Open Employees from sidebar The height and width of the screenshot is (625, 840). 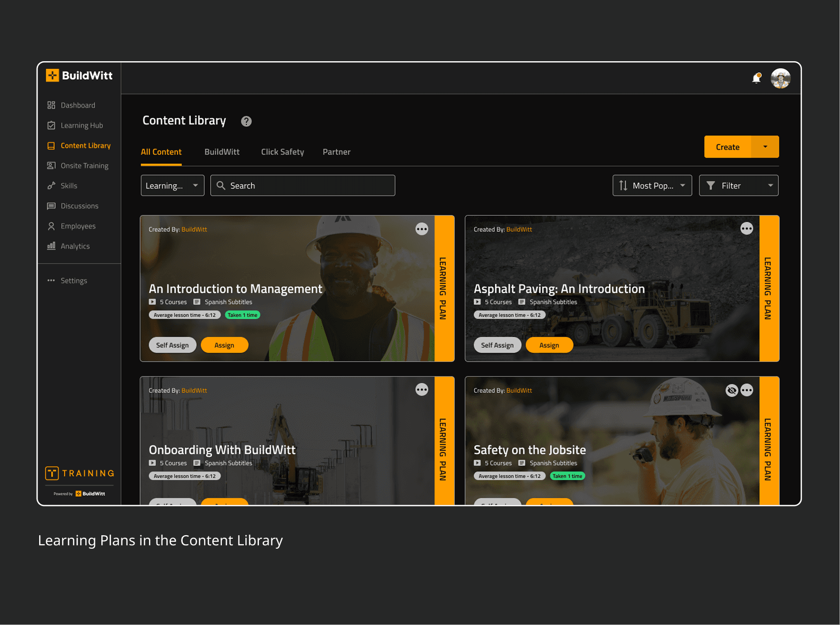[79, 226]
